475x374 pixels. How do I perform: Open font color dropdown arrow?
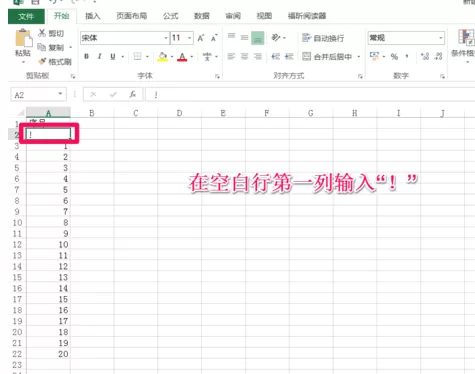(192, 57)
